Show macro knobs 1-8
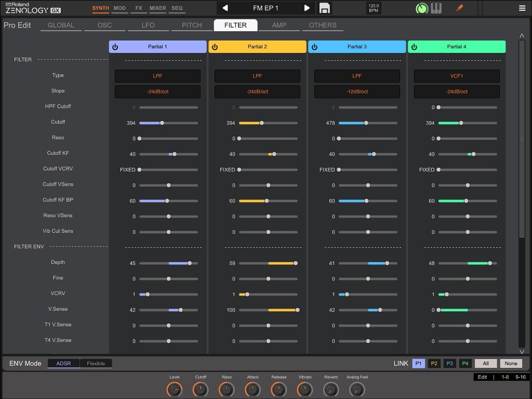Screen dimensions: 532x399 (505, 377)
